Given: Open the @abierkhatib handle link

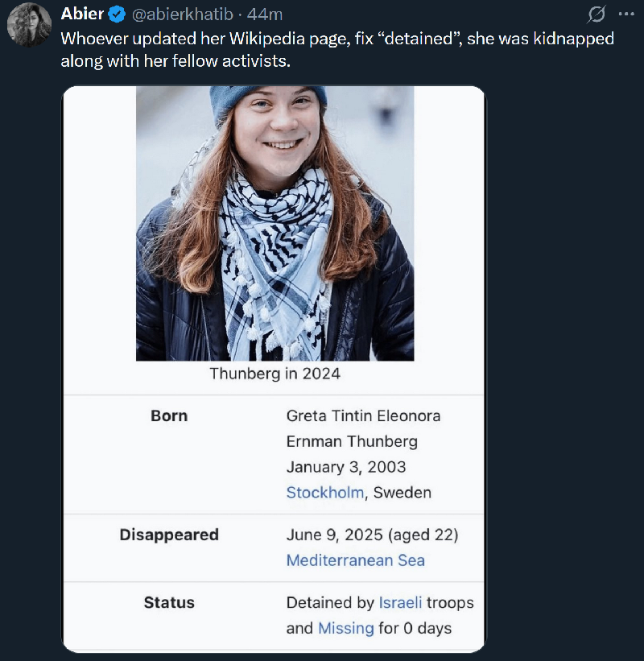Looking at the screenshot, I should pos(183,14).
